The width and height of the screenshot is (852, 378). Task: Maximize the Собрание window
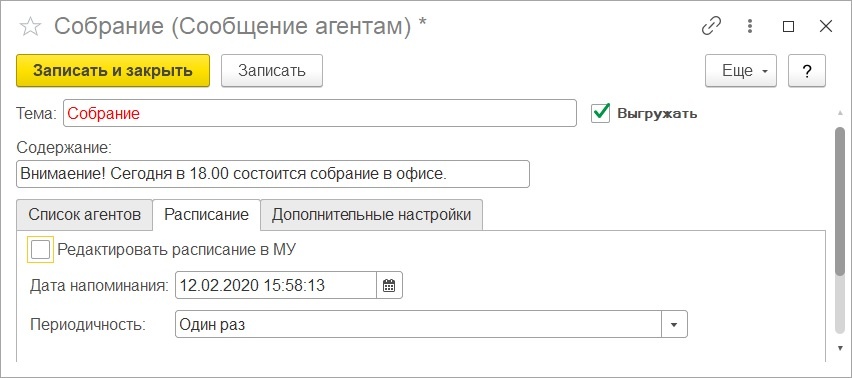tap(788, 27)
